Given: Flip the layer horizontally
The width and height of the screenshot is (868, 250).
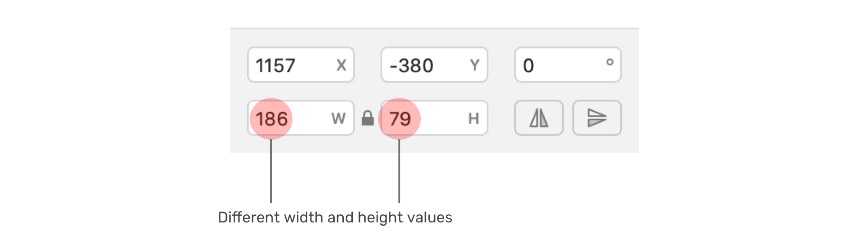Looking at the screenshot, I should tap(538, 118).
